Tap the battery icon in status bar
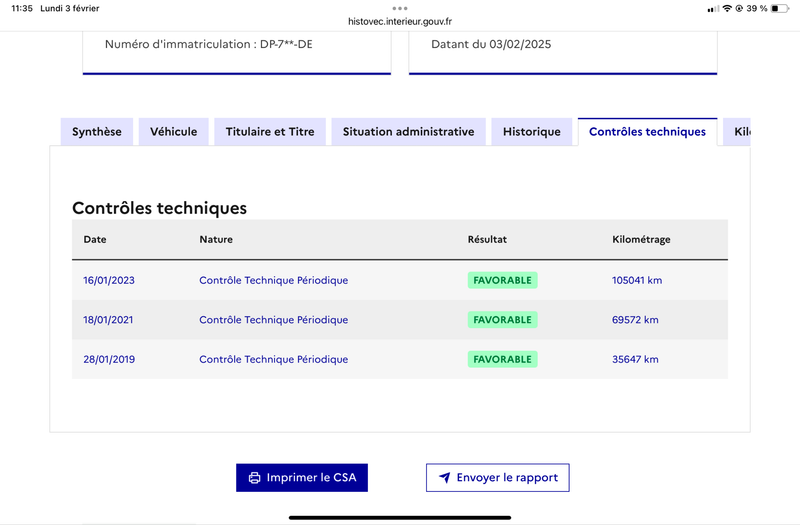The height and width of the screenshot is (525, 800). tap(780, 9)
